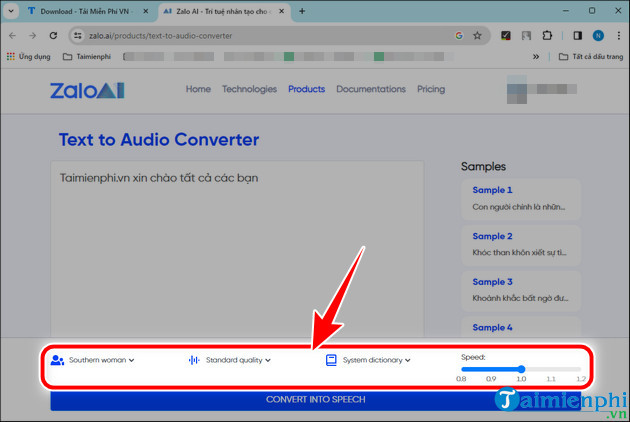The height and width of the screenshot is (422, 630).
Task: Open a new browser tab with plus
Action: pyautogui.click(x=302, y=11)
